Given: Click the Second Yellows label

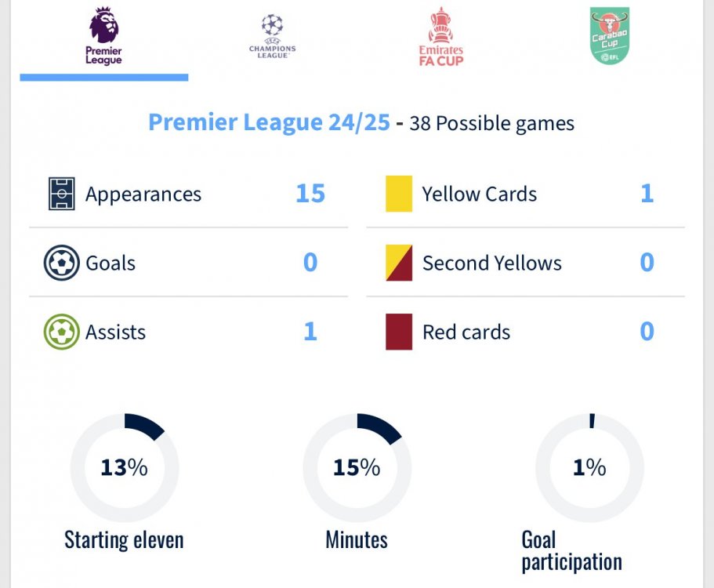Looking at the screenshot, I should click(491, 263).
